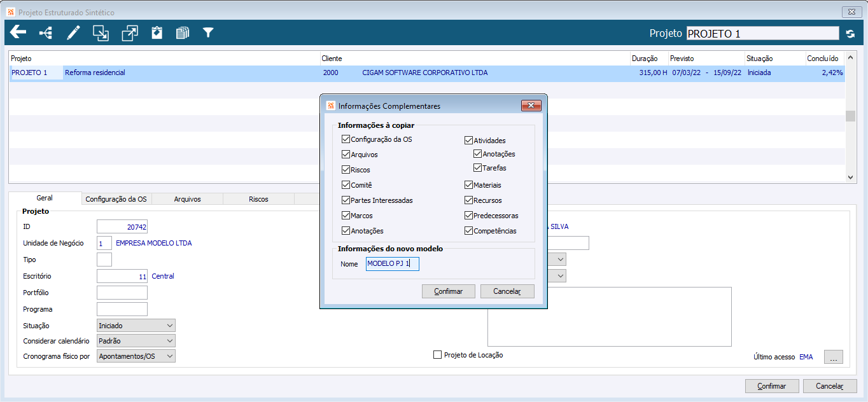Click the clipboard check icon
868x402 pixels.
click(157, 32)
